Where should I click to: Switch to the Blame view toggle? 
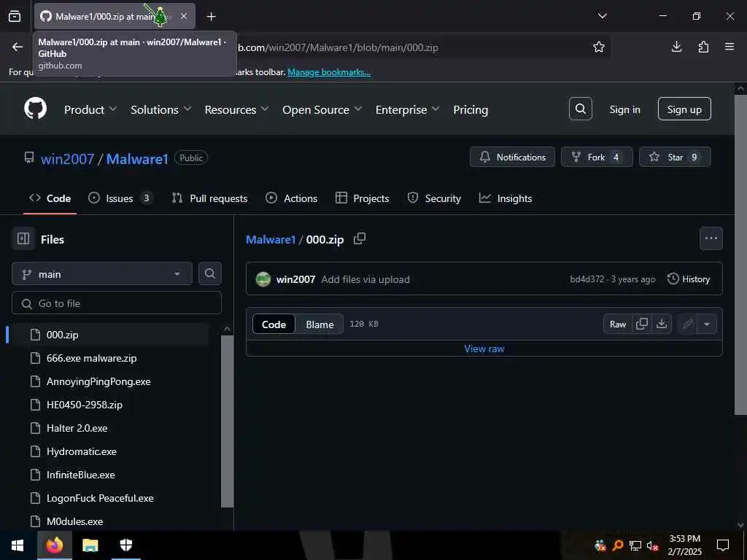click(x=320, y=324)
